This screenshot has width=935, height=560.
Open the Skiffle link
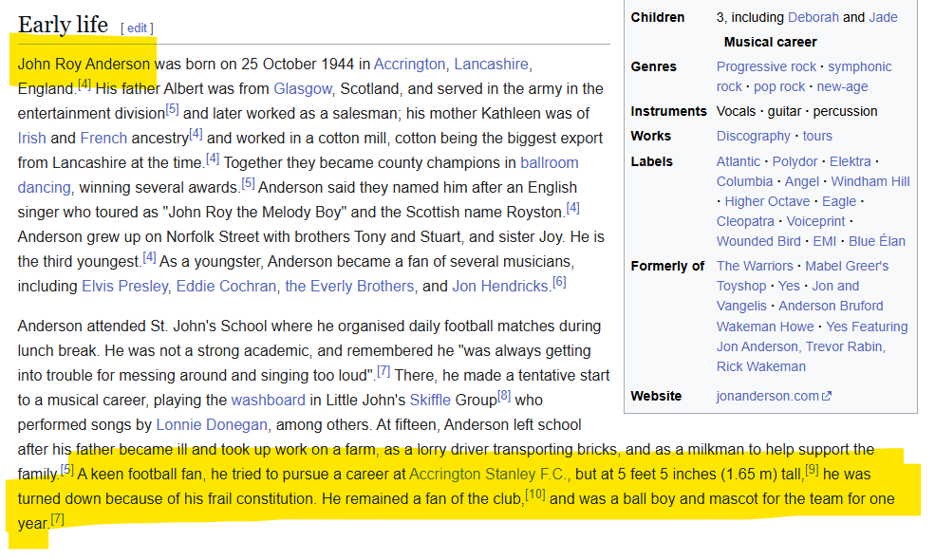coord(430,401)
